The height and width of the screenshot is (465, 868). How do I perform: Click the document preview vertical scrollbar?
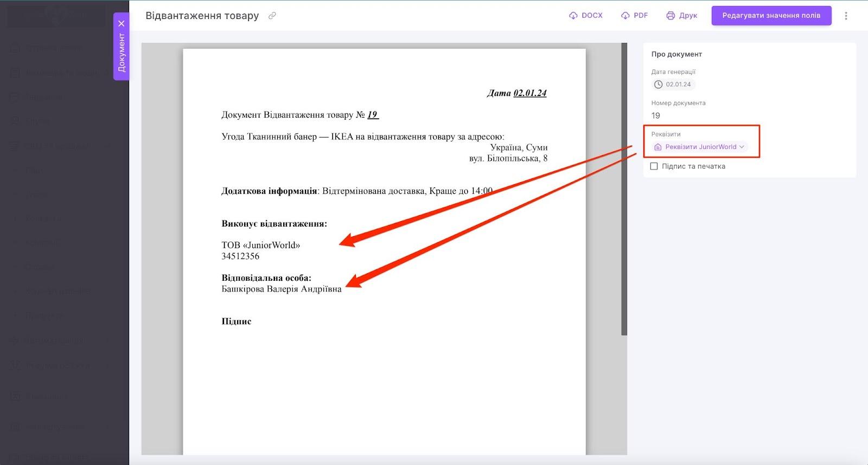click(x=624, y=189)
